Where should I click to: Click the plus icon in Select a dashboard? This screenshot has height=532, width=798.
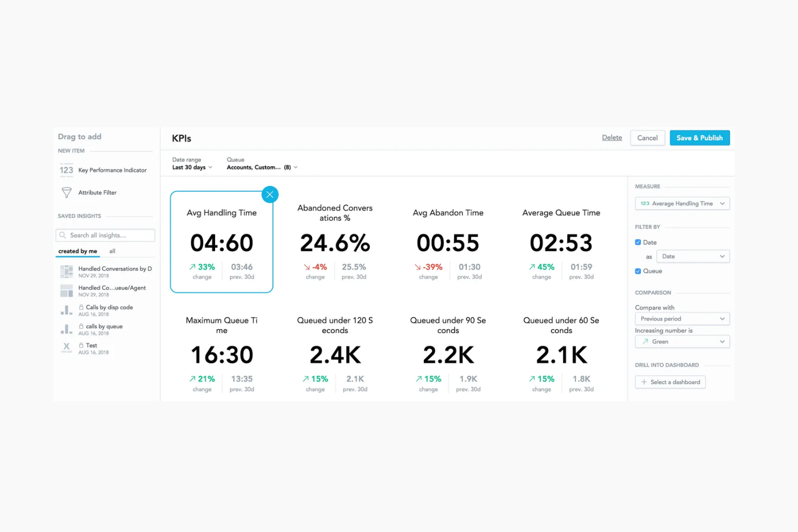pos(644,382)
